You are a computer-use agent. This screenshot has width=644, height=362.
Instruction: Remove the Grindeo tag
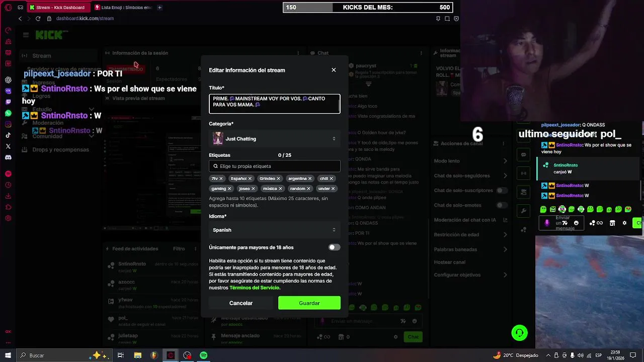278,178
